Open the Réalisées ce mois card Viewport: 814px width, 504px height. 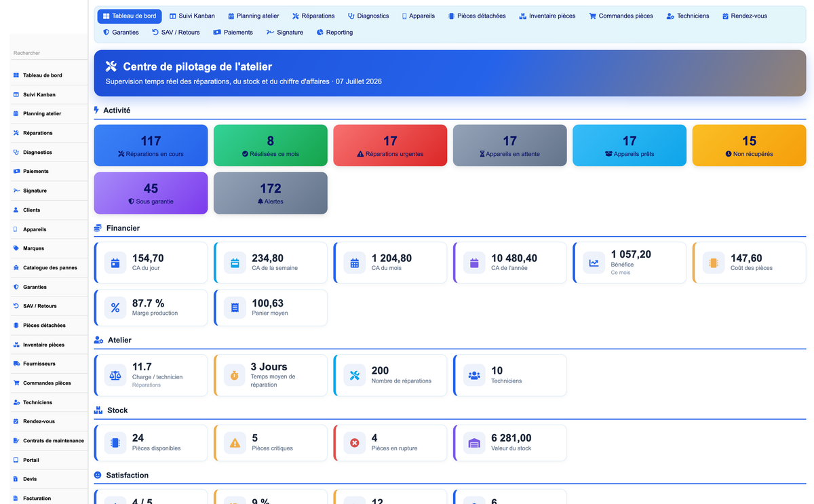pyautogui.click(x=271, y=145)
